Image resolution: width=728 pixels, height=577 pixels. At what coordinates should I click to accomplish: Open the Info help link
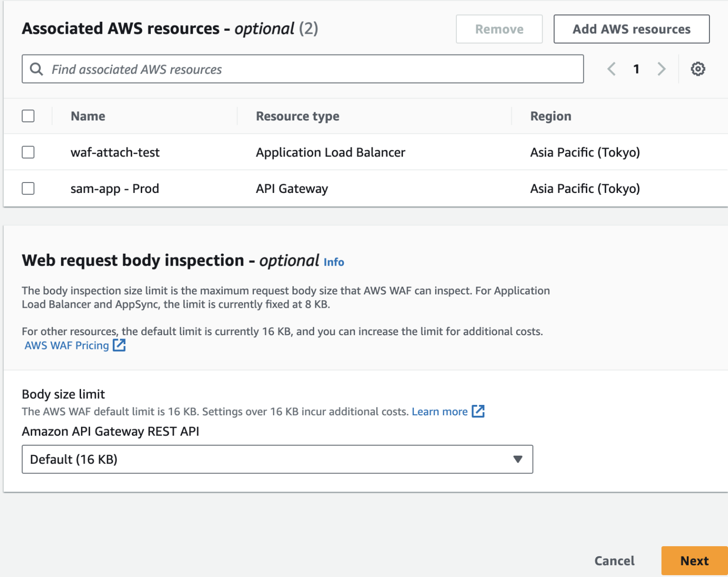(333, 262)
